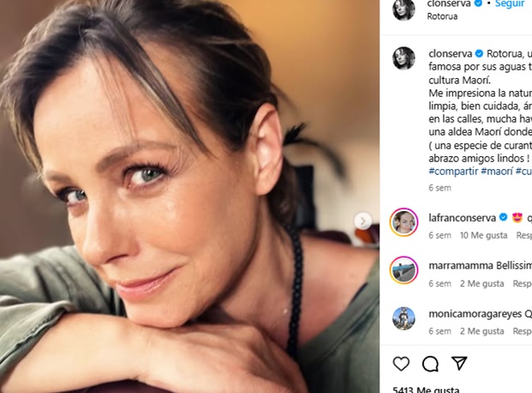View 2 Me gusta on marramamma's comment

pos(481,283)
